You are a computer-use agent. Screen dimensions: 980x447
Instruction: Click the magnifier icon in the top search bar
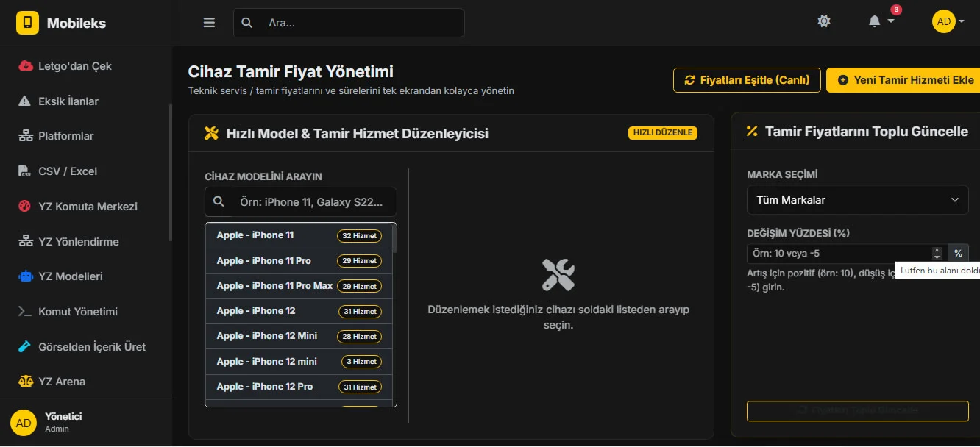pos(247,23)
